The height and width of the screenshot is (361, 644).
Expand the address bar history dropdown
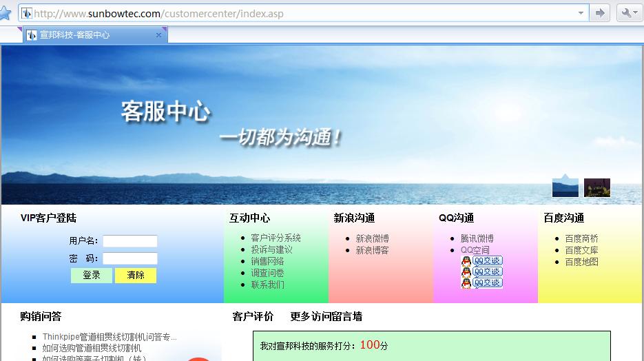tap(581, 13)
